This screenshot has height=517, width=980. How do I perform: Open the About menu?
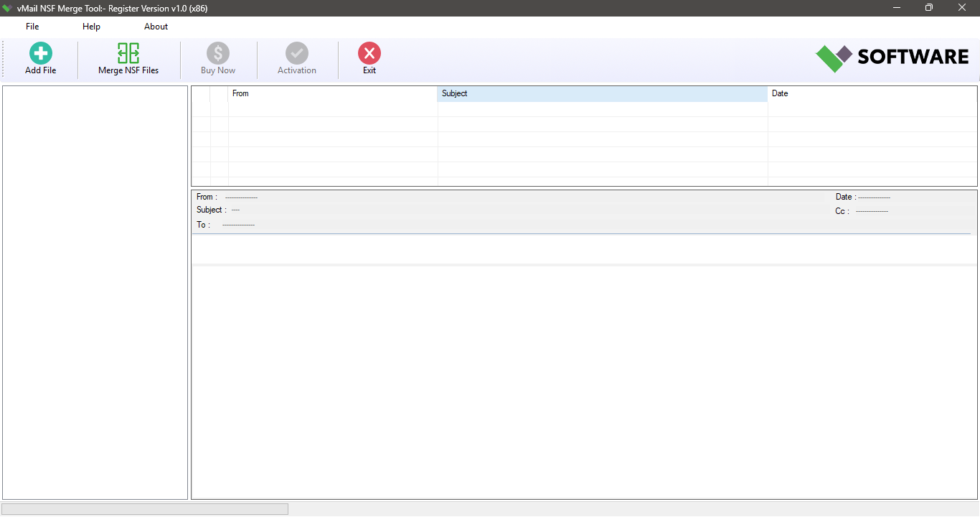click(156, 27)
